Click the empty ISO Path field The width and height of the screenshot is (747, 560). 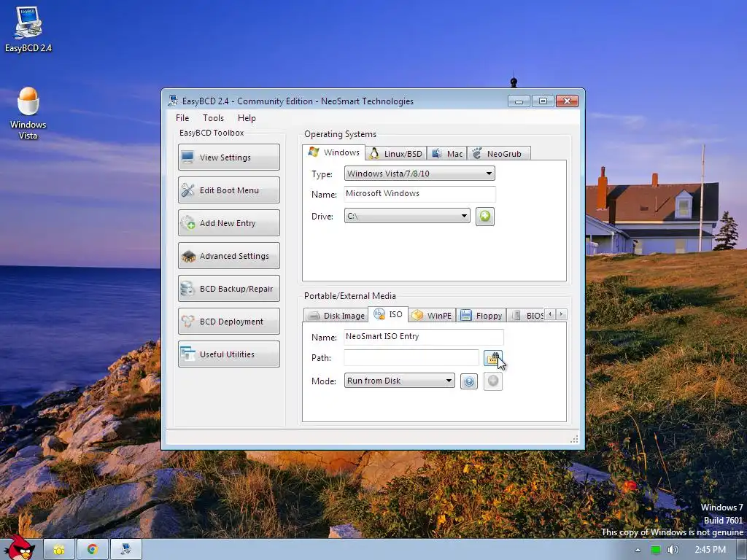pos(411,357)
